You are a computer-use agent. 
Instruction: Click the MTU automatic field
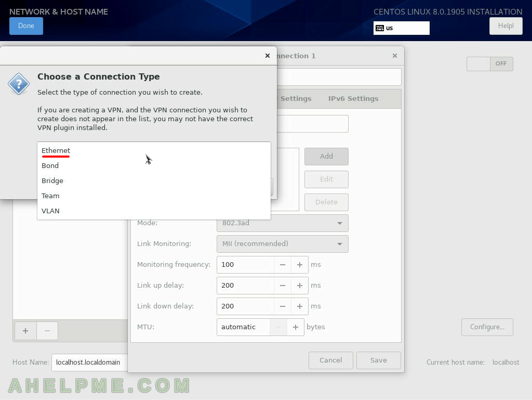click(243, 327)
